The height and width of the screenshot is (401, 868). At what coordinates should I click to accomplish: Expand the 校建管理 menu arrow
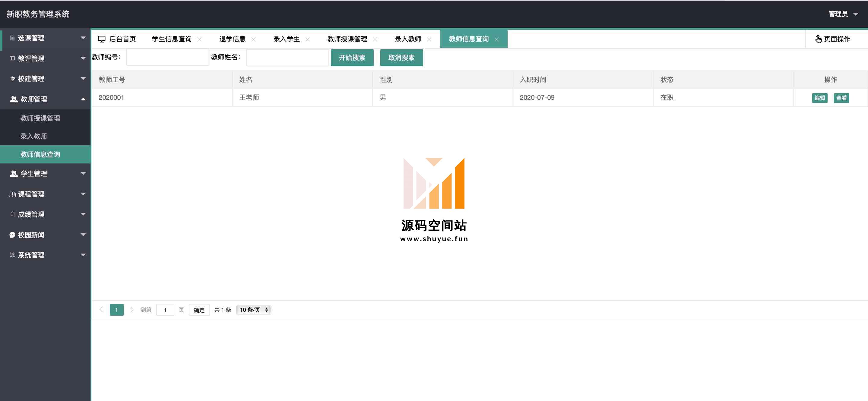tap(83, 78)
